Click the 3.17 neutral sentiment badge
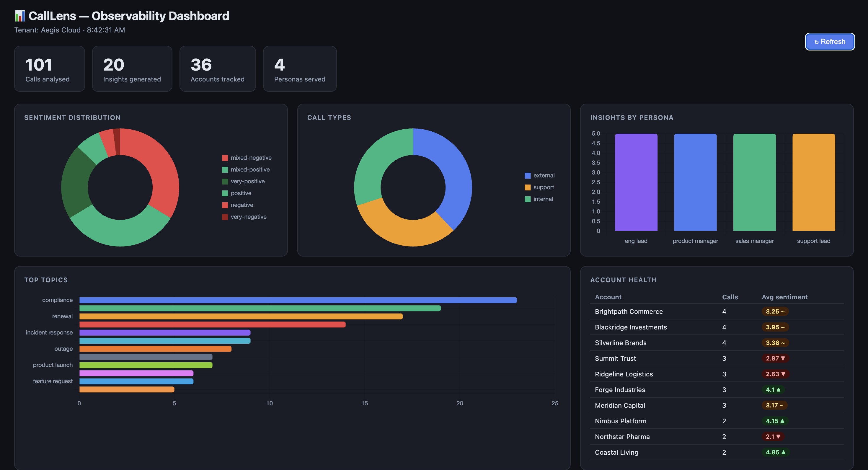Viewport: 868px width, 470px height. [774, 405]
